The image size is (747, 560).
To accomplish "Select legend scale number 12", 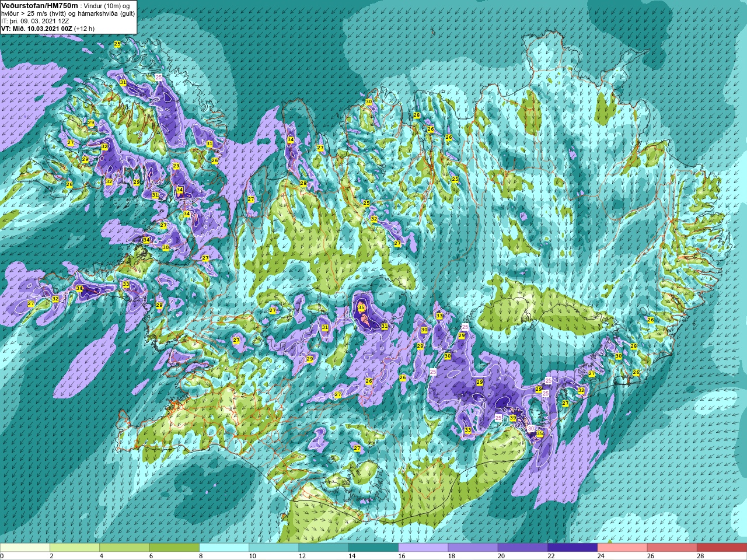I will pos(302,556).
